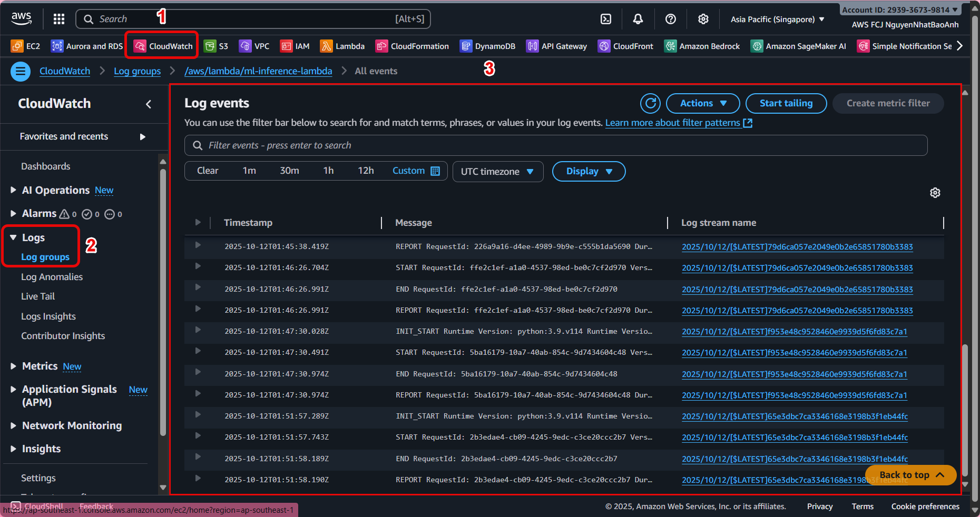Open CloudWatch shortcut in favorites bar
980x517 pixels.
[163, 46]
